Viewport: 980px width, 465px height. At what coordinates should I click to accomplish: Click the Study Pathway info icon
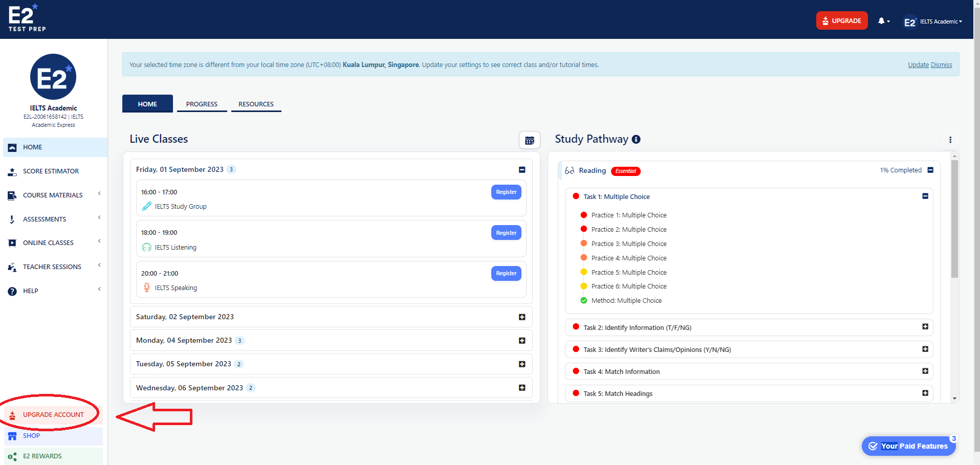click(x=636, y=139)
